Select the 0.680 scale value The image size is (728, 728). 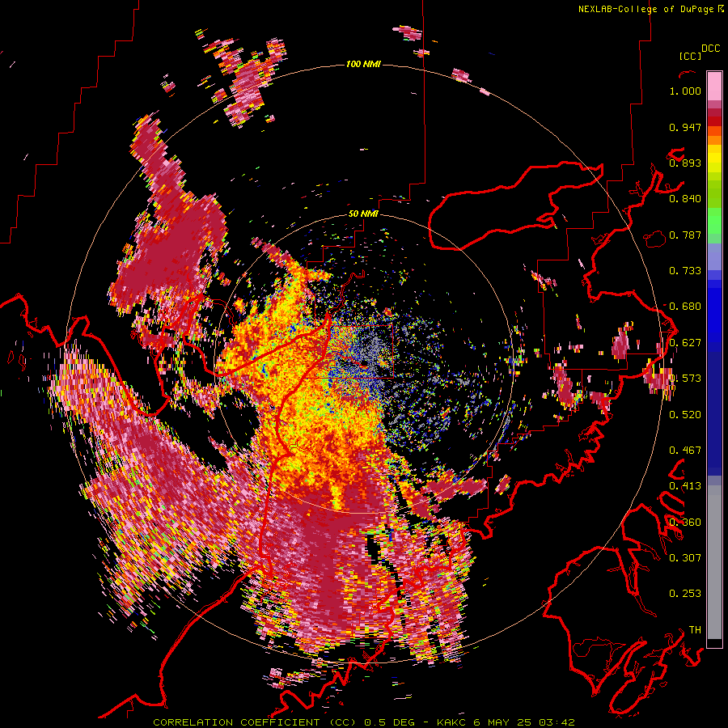(685, 307)
